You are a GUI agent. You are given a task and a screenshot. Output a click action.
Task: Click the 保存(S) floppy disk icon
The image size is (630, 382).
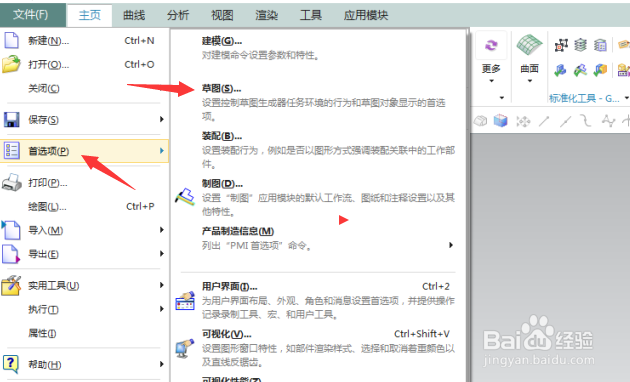pos(11,119)
